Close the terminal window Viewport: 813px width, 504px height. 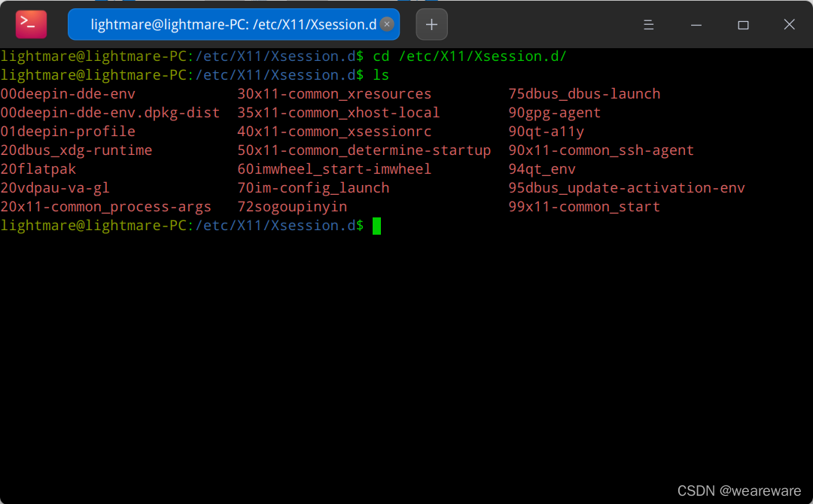tap(789, 24)
